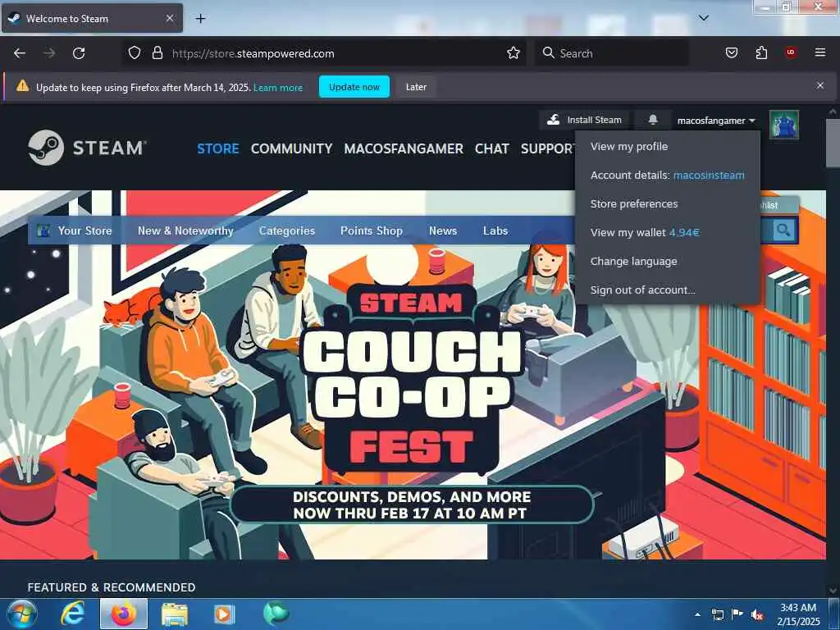Open the green globe taskbar application icon
This screenshot has height=630, width=840.
(x=276, y=614)
